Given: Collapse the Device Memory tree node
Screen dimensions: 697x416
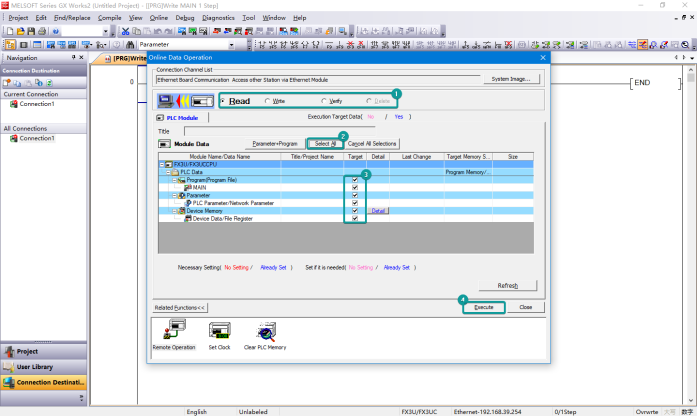Looking at the screenshot, I should click(174, 211).
